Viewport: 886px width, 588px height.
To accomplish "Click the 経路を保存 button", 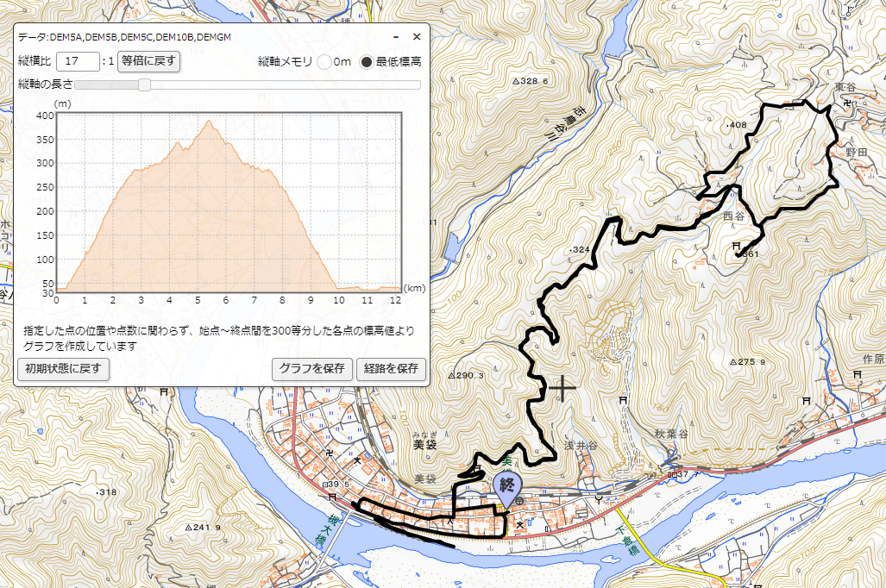I will pyautogui.click(x=391, y=369).
